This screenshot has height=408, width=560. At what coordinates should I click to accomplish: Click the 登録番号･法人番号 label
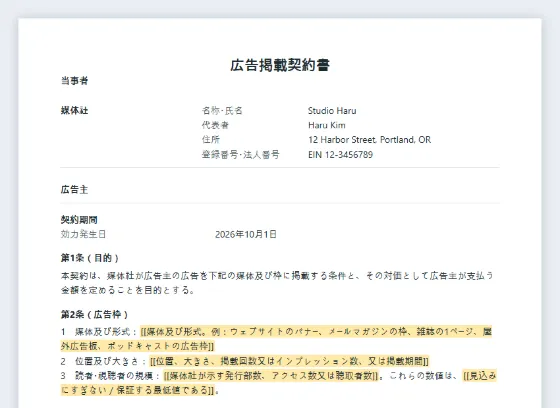click(240, 155)
